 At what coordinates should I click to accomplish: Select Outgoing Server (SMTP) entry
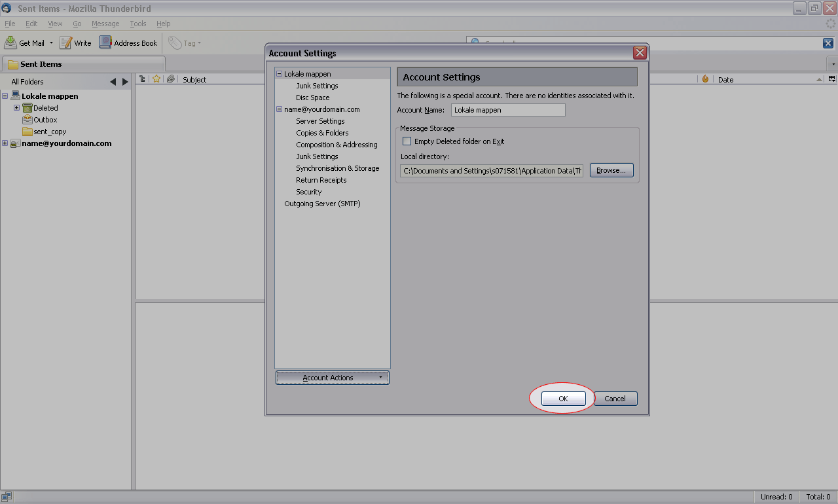(x=322, y=204)
